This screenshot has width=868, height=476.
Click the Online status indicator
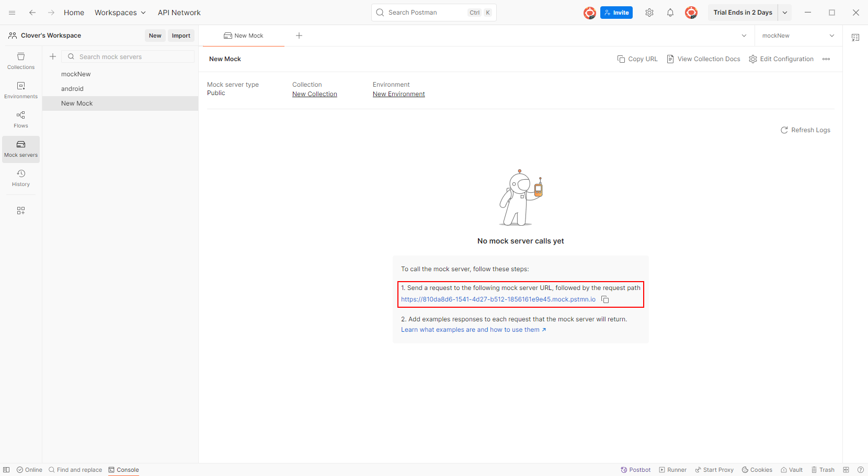click(x=29, y=470)
